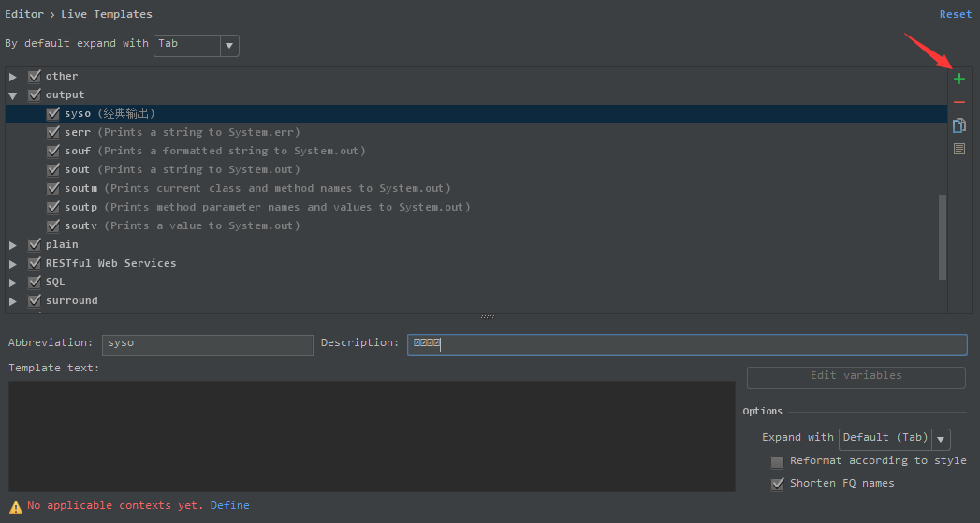Click the Abbreviation input field
Viewport: 980px width, 523px height.
(x=207, y=344)
